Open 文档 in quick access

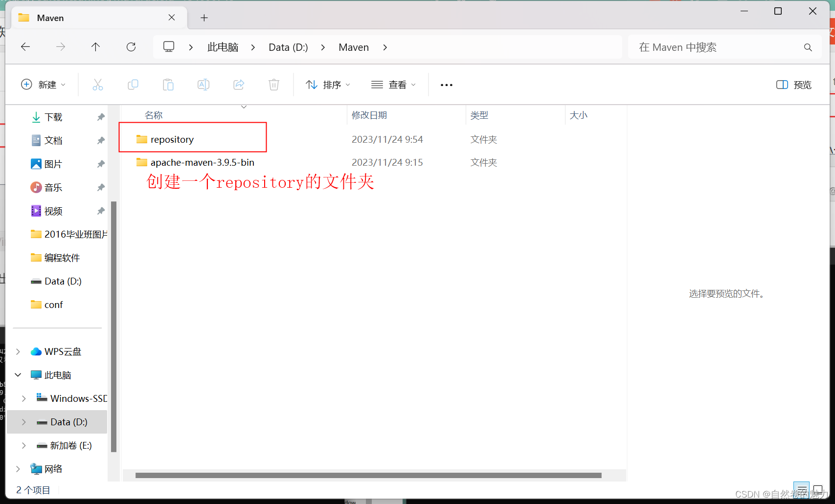[x=53, y=140]
